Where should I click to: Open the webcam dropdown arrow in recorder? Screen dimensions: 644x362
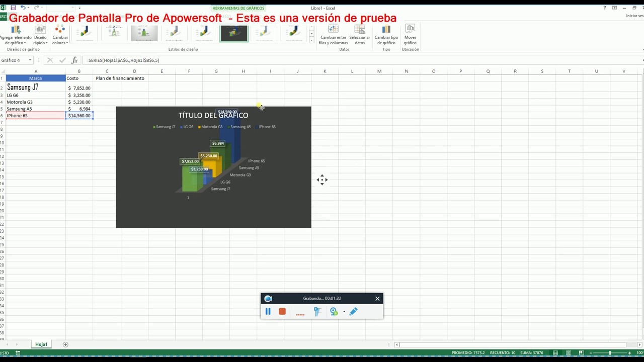344,312
